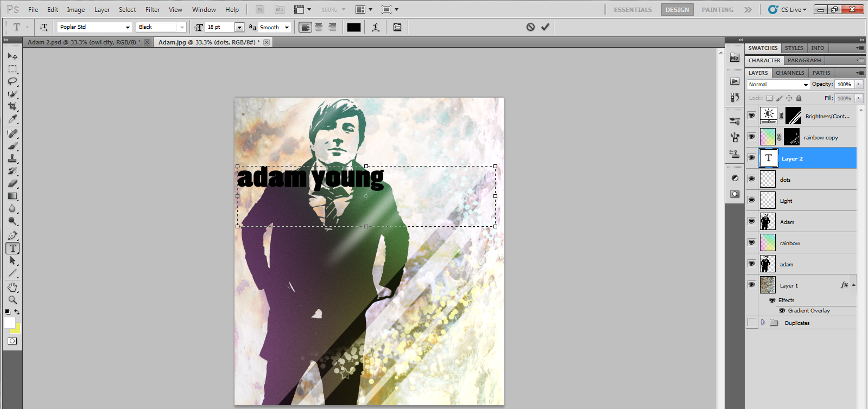Select the Lasso tool

point(12,81)
